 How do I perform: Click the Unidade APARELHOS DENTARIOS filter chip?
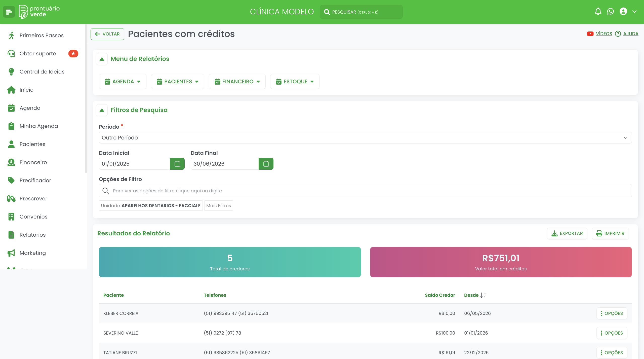pyautogui.click(x=151, y=206)
